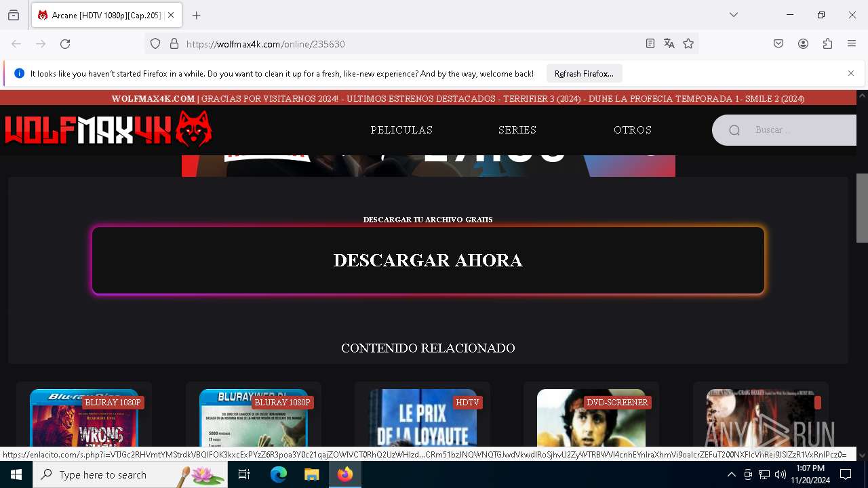Open Le Prix de la Loyauté HDTV poster
The height and width of the screenshot is (488, 868).
[422, 417]
